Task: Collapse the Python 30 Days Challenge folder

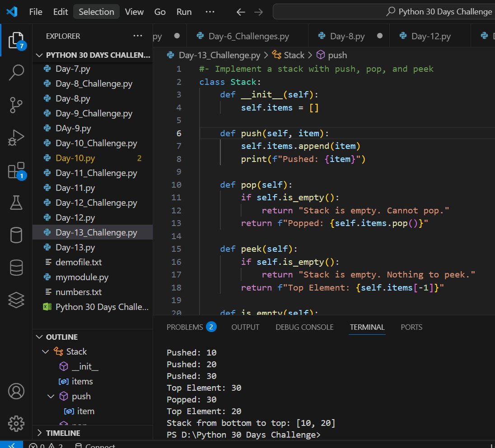Action: tap(93, 55)
